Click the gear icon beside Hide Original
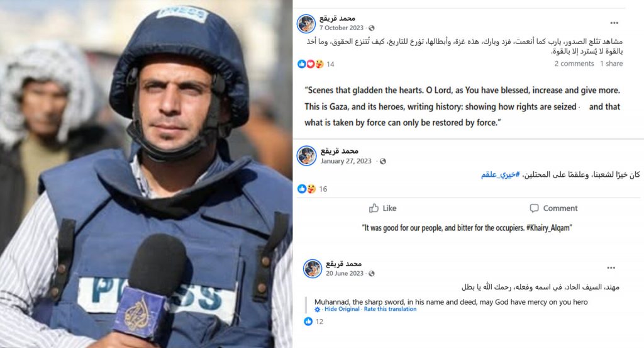This screenshot has height=348, width=644. coord(317,310)
